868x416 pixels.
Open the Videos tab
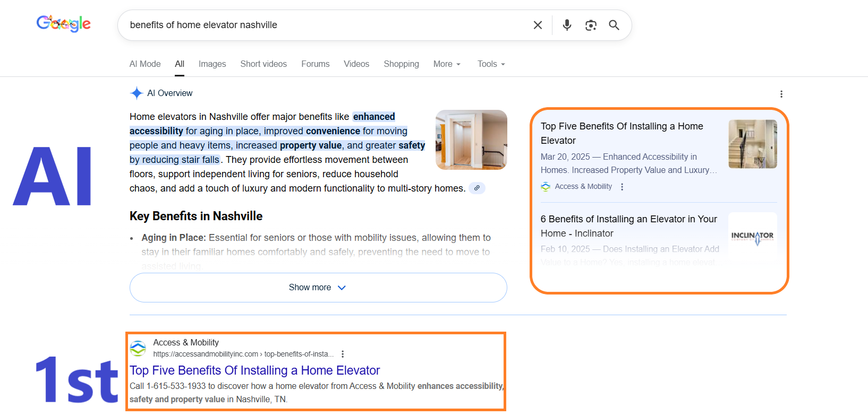[356, 64]
